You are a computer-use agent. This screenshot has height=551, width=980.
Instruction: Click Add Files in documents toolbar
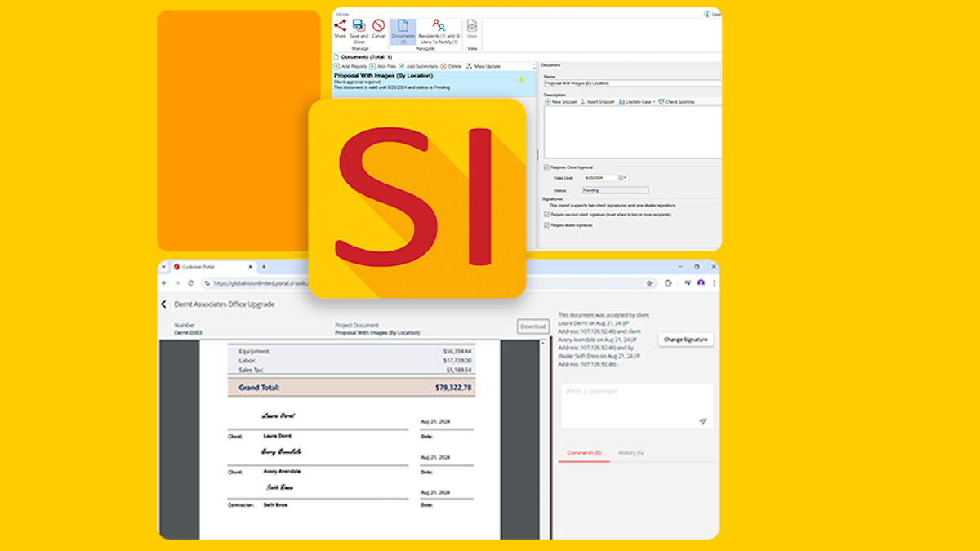coord(382,66)
